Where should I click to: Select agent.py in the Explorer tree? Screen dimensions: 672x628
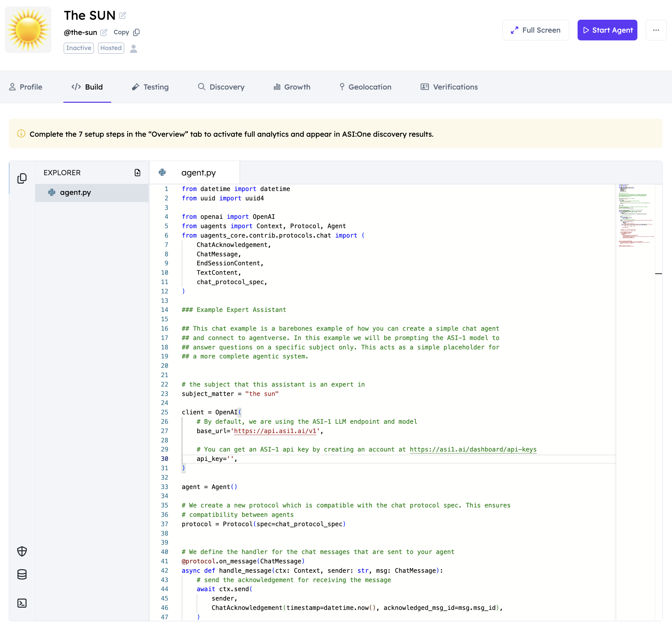[75, 193]
